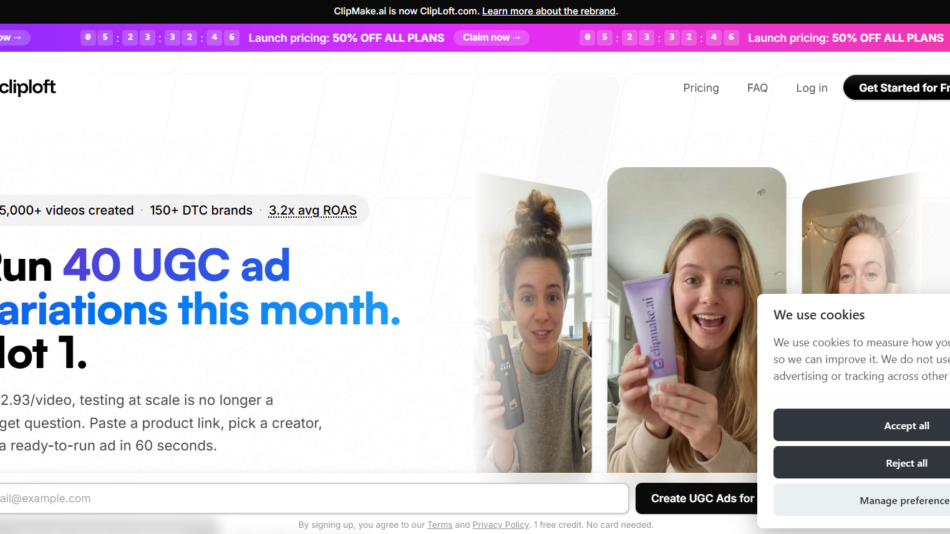Click the middle 'Launch pricing: 50% OFF ALL PLANS' text
The image size is (950, 534).
(x=346, y=38)
